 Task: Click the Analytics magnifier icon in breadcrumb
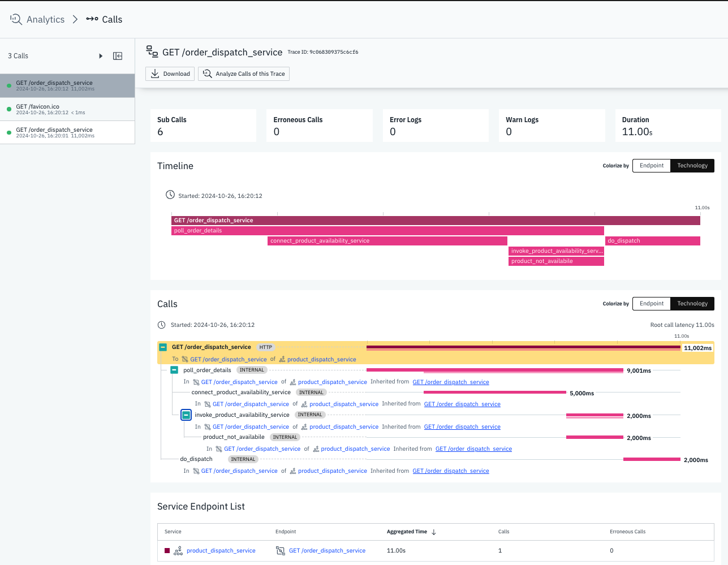[x=16, y=19]
